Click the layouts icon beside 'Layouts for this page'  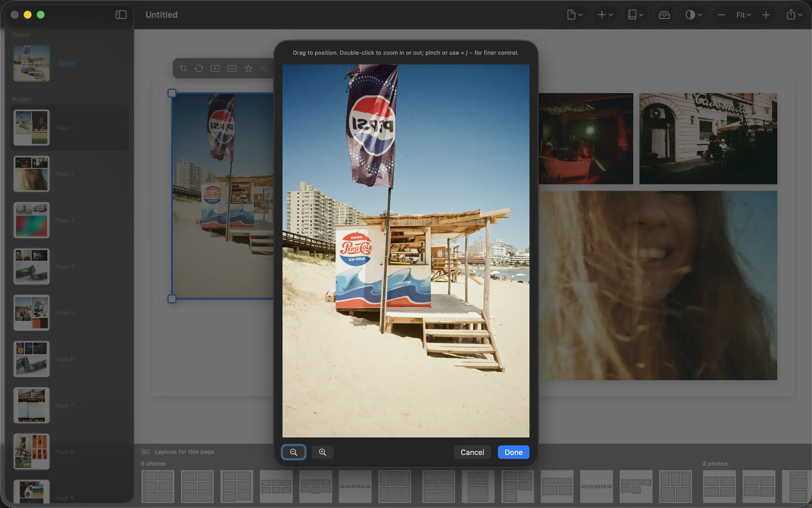[x=145, y=452]
